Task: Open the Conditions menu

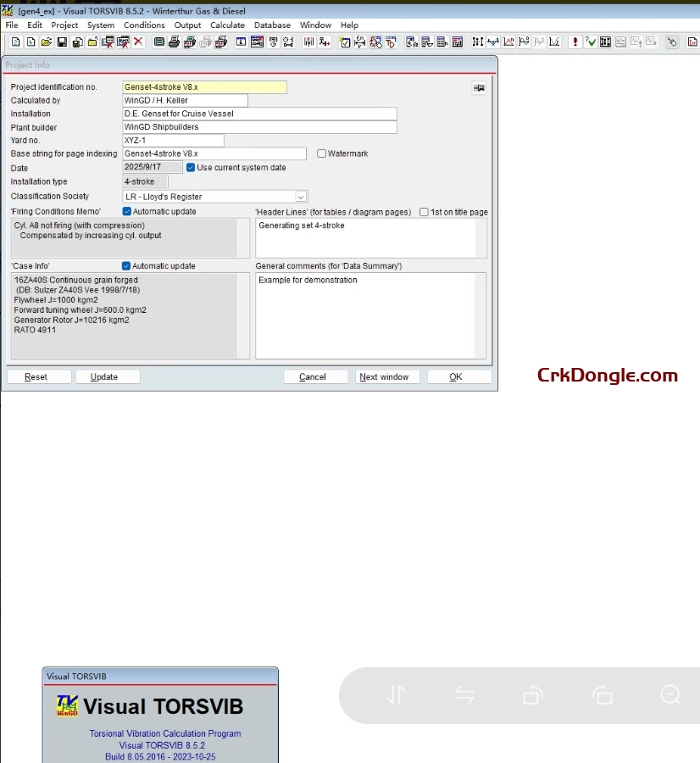Action: point(144,25)
